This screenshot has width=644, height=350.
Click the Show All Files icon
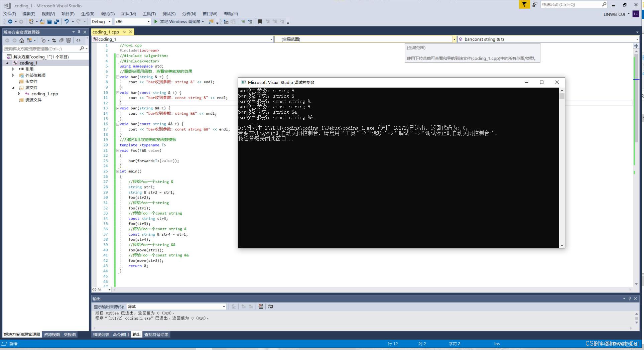[x=69, y=40]
